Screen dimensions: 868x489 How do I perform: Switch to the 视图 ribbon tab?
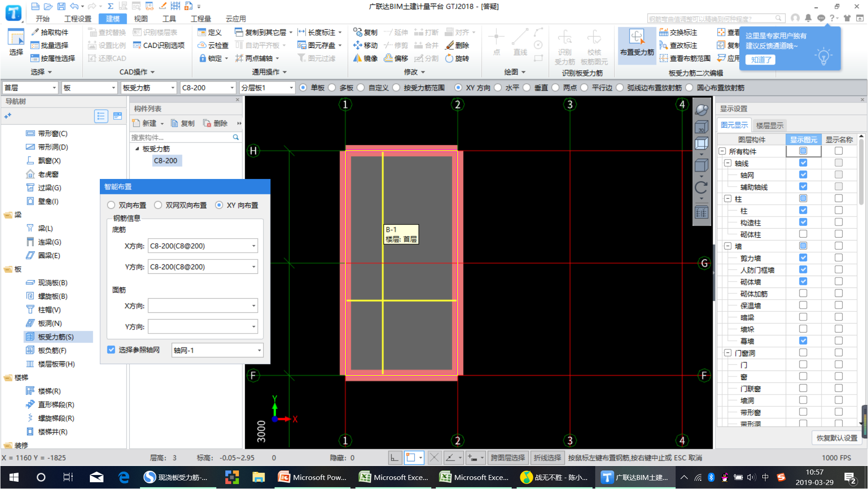140,19
